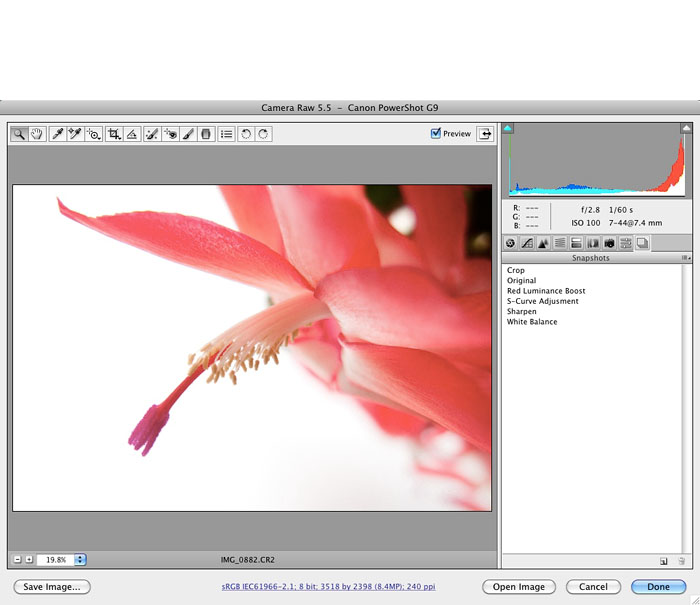This screenshot has height=605, width=700.
Task: Select the Snapshots panel tab
Action: [642, 243]
